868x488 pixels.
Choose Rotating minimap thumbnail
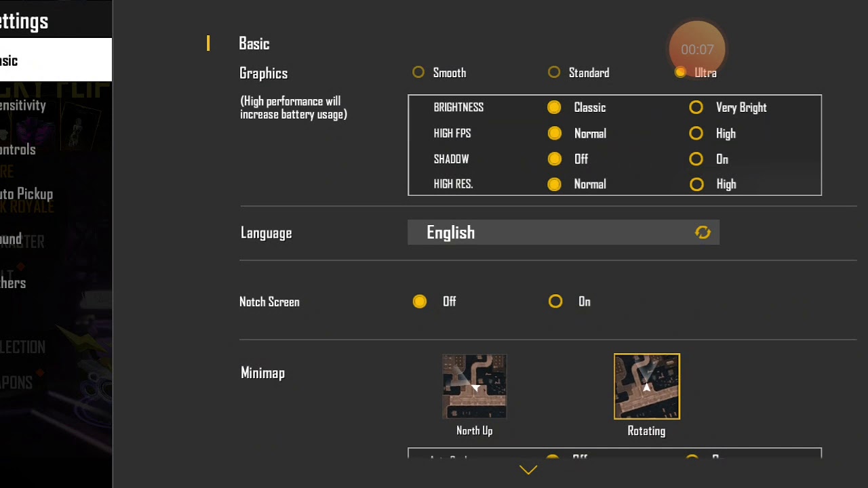coord(647,386)
